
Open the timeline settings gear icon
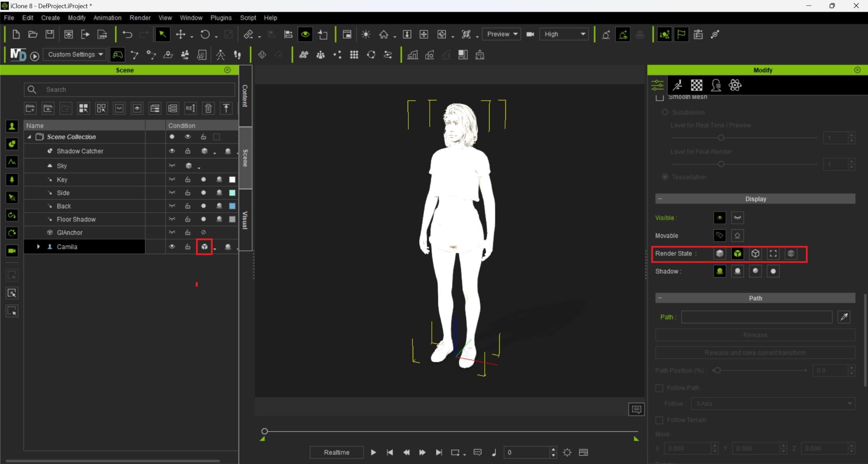pyautogui.click(x=567, y=452)
